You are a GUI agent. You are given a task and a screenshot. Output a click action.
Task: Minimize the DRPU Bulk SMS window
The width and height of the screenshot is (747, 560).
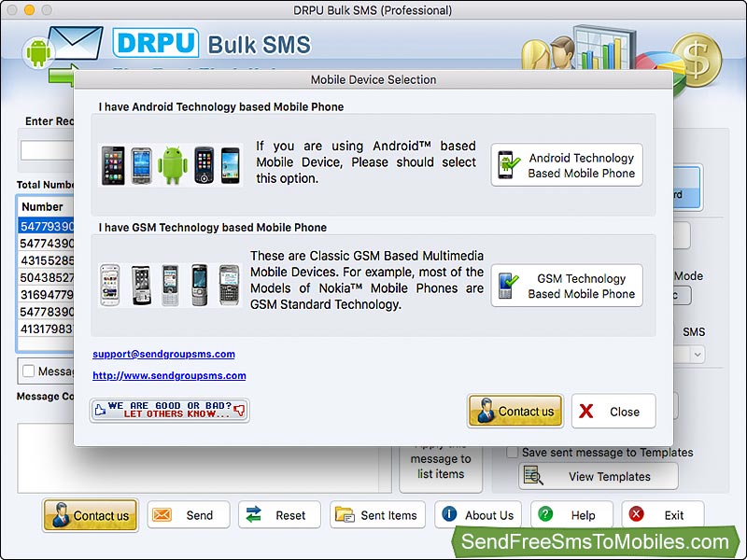pos(30,9)
